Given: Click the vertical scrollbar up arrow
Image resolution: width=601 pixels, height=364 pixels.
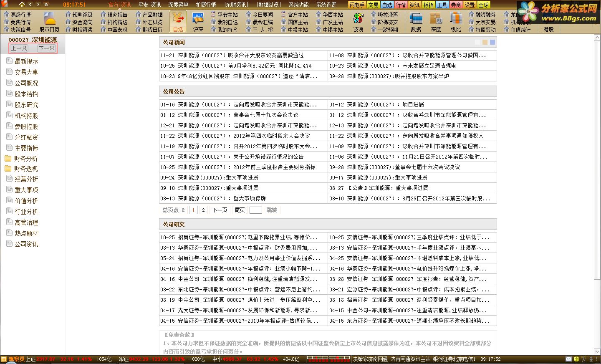Looking at the screenshot, I should (x=597, y=38).
